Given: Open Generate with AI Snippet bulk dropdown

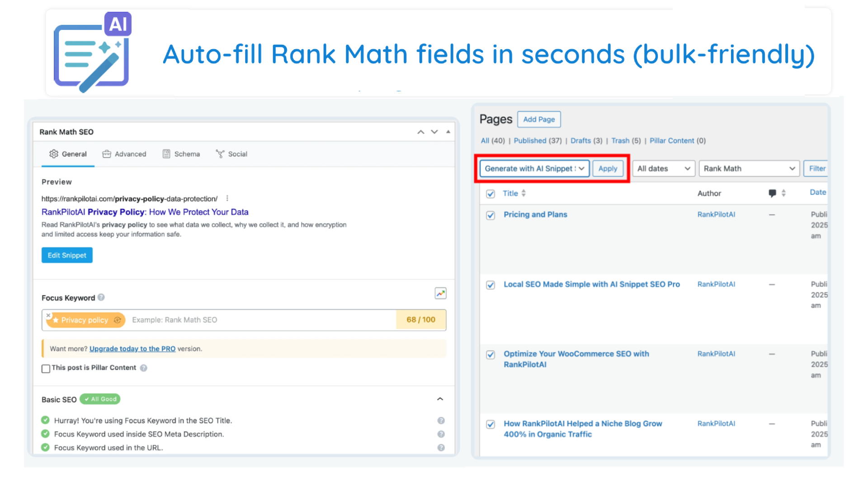Looking at the screenshot, I should (534, 169).
